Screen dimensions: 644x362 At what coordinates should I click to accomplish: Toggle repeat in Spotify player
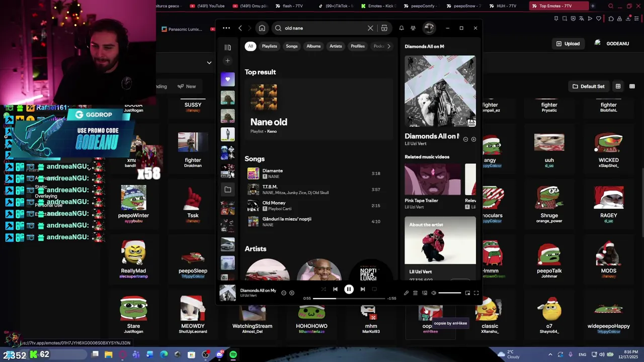tap(374, 289)
